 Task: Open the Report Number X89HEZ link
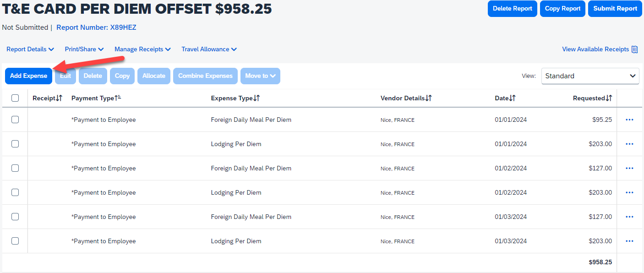[x=96, y=27]
